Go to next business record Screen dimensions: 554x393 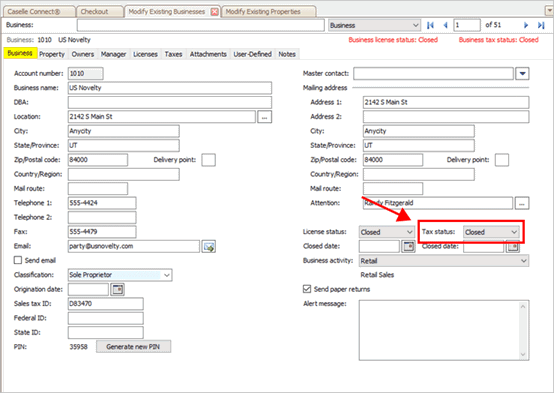(x=526, y=25)
